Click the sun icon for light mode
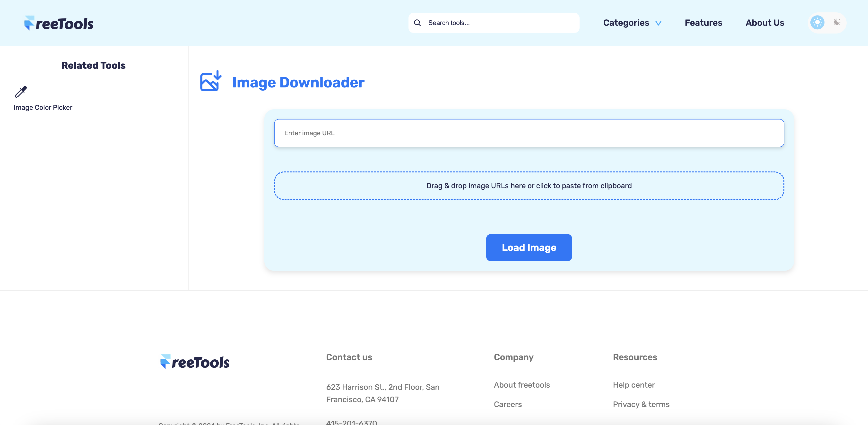868x425 pixels. pyautogui.click(x=817, y=23)
